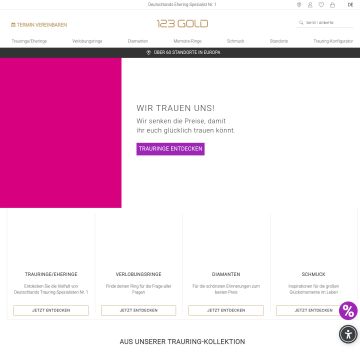Open the Trauringe/Eheringe menu
360x360 pixels.
(x=29, y=41)
